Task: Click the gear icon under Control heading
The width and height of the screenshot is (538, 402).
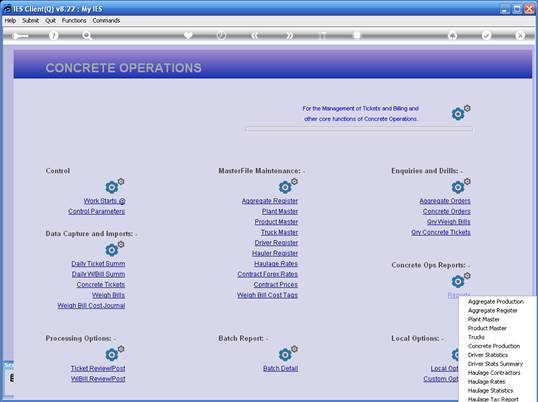Action: (x=115, y=186)
